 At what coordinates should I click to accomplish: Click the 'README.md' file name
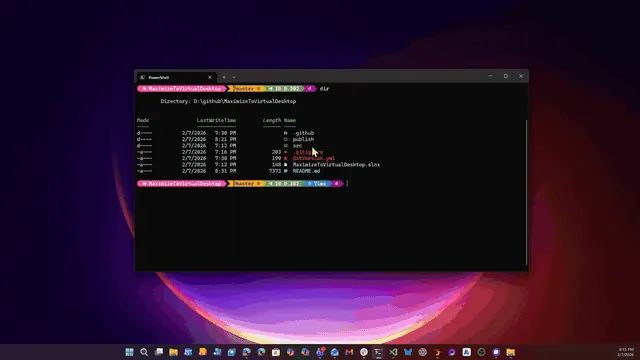[306, 171]
